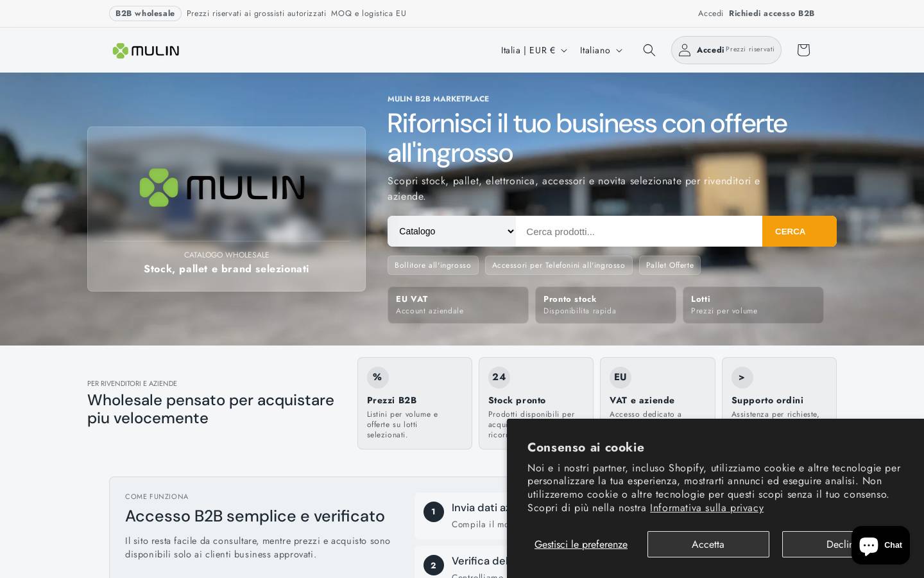
Task: Click 'CATALOGO WHOLESALE' label in hero card
Action: (227, 255)
